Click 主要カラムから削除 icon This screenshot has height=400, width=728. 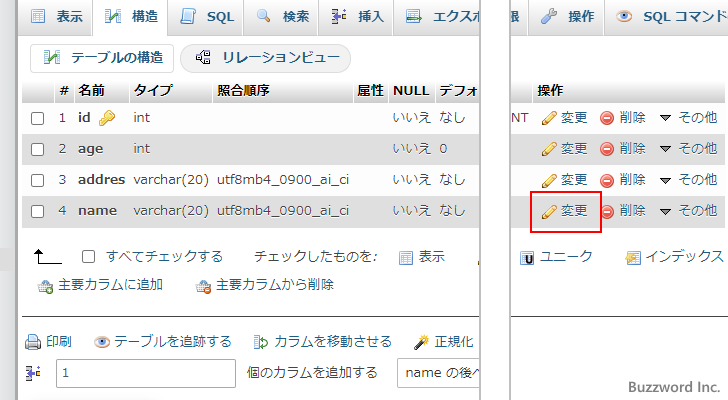tap(203, 286)
